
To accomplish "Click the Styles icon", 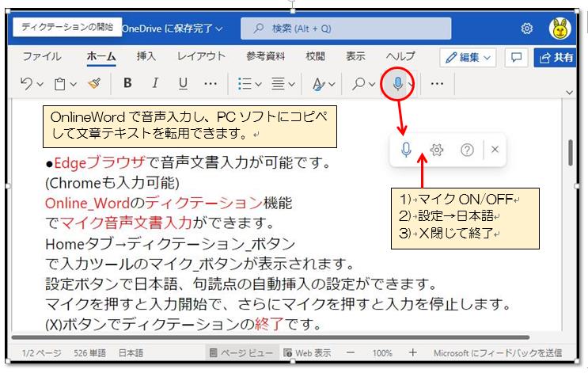I will (x=318, y=84).
